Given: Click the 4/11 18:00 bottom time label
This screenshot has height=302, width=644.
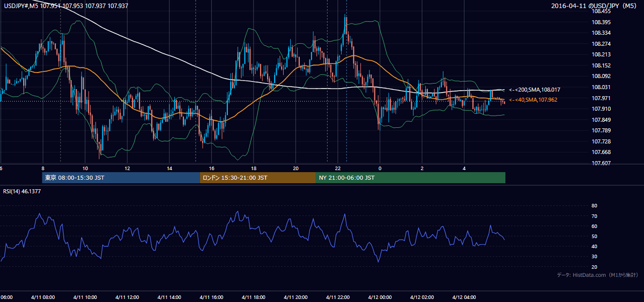Looking at the screenshot, I should coord(253,297).
